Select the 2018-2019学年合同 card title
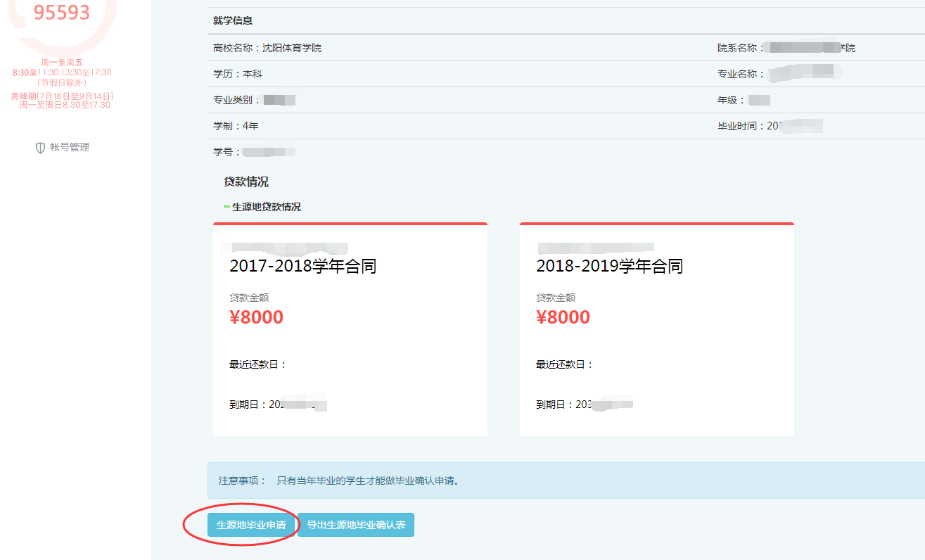925x560 pixels. click(x=609, y=267)
